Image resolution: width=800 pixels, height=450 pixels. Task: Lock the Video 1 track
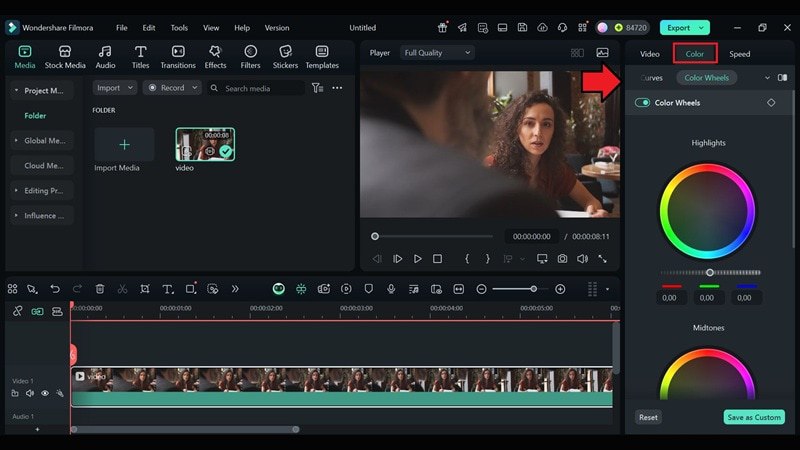pos(15,393)
